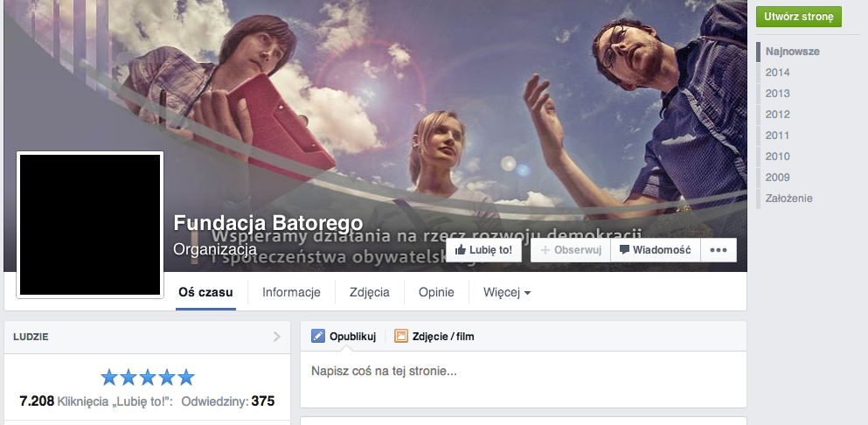Send a message via Wiadomość button
Viewport: 868px width, 425px height.
pyautogui.click(x=655, y=250)
